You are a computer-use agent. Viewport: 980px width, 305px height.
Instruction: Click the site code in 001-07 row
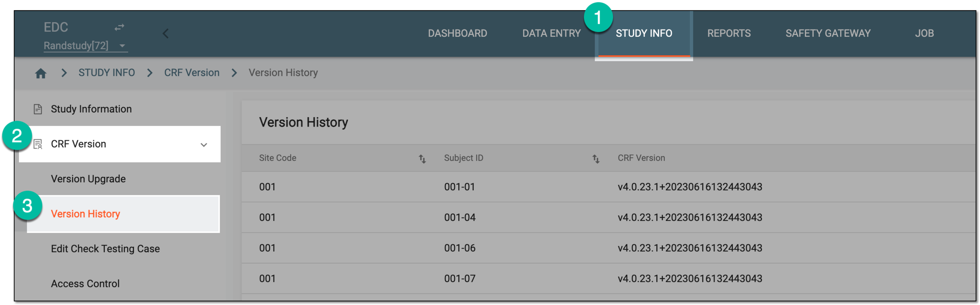click(x=267, y=279)
